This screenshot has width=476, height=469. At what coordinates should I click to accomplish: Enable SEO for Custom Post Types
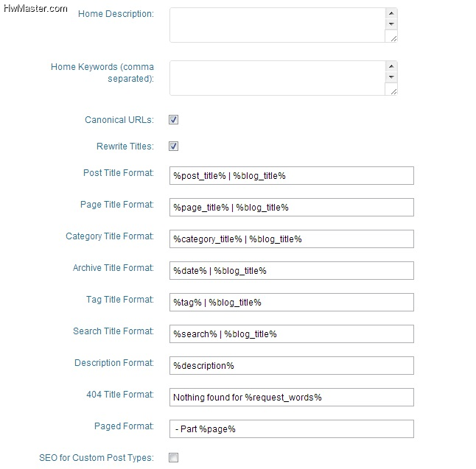[173, 457]
